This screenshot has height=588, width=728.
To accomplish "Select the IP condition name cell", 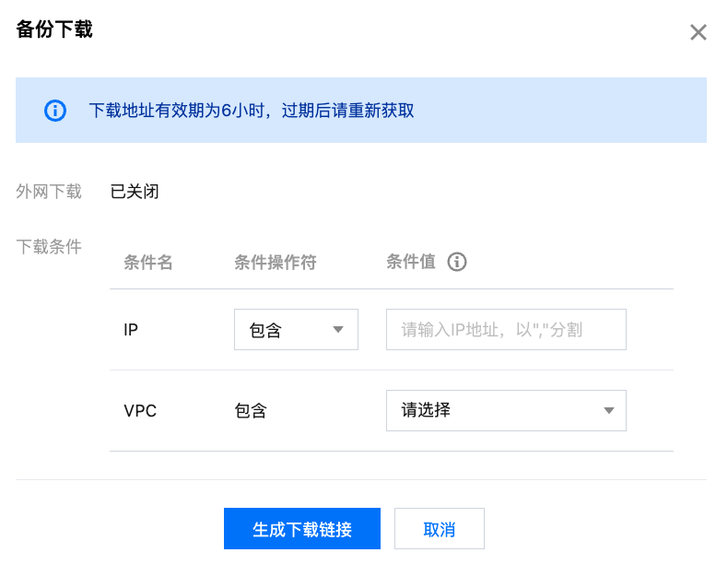I will click(131, 330).
